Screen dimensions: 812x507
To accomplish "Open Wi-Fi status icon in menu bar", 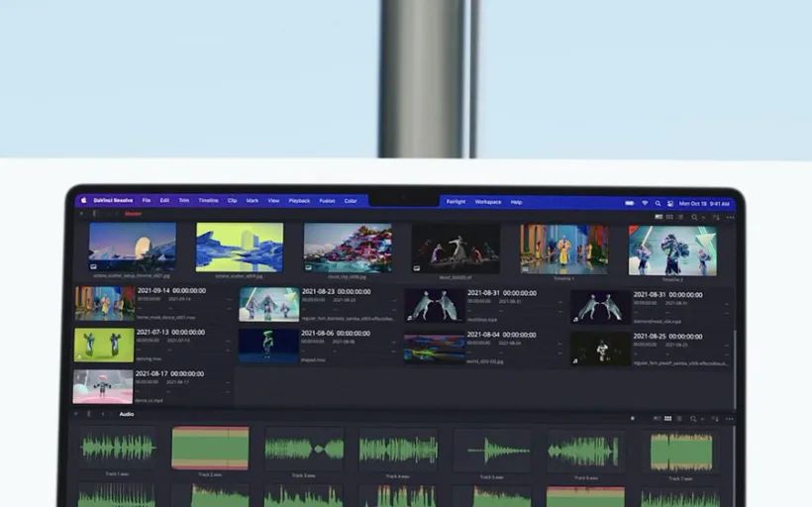I will 644,202.
